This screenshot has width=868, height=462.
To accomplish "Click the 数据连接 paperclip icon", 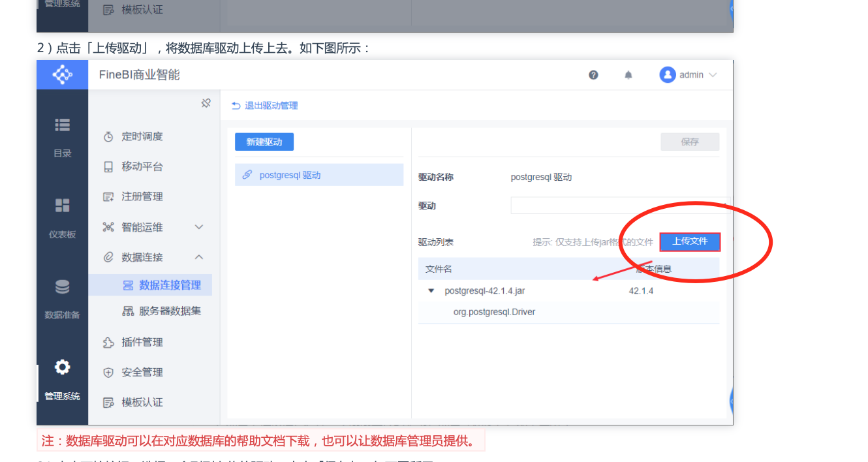I will pos(108,257).
